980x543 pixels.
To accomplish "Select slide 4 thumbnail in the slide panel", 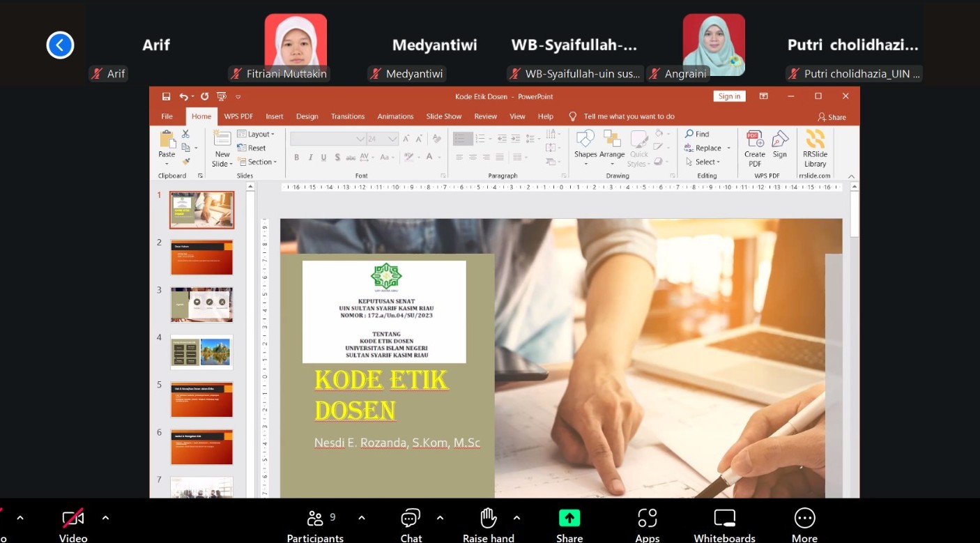I will [x=201, y=352].
